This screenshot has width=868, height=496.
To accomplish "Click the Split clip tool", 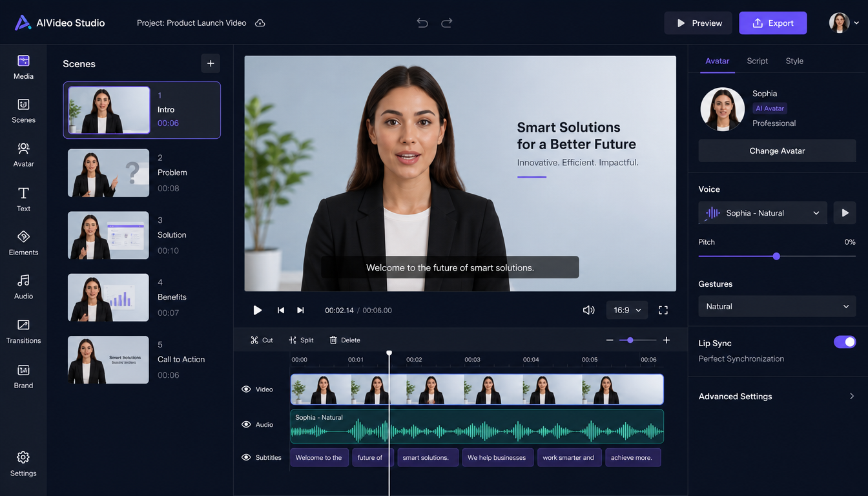I will coord(301,340).
